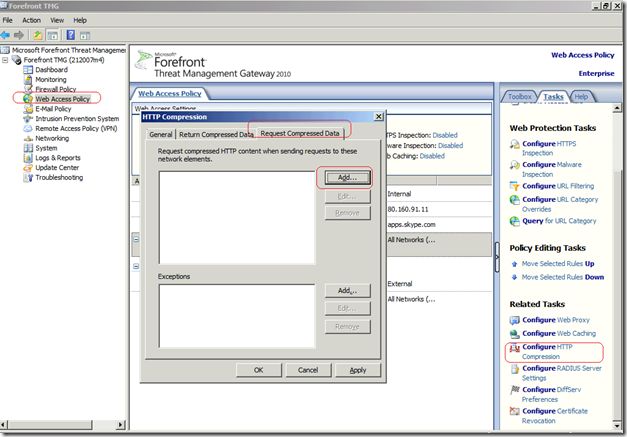Screen dimensions: 627x437
Task: Click the Networking node icon
Action: click(x=28, y=138)
